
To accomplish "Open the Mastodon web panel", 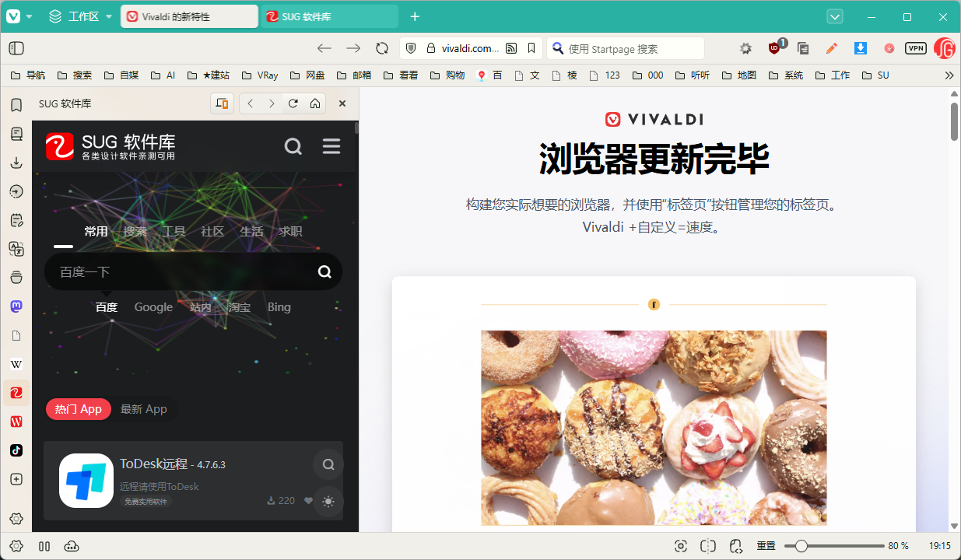I will click(x=16, y=306).
